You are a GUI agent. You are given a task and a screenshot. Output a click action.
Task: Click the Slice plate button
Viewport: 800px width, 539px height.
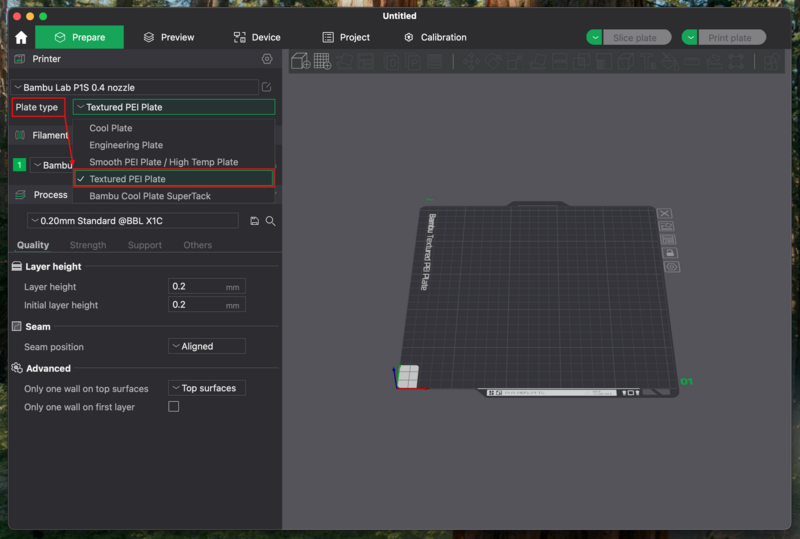pos(635,38)
